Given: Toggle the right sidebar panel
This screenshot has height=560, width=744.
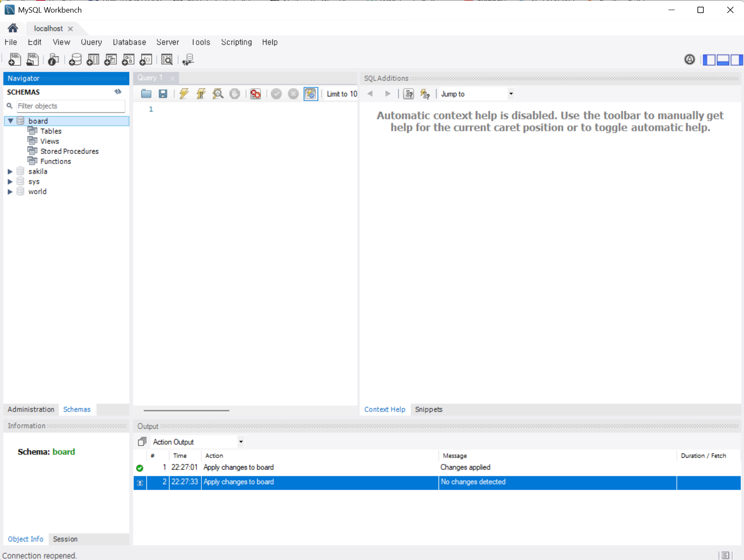Looking at the screenshot, I should click(736, 60).
